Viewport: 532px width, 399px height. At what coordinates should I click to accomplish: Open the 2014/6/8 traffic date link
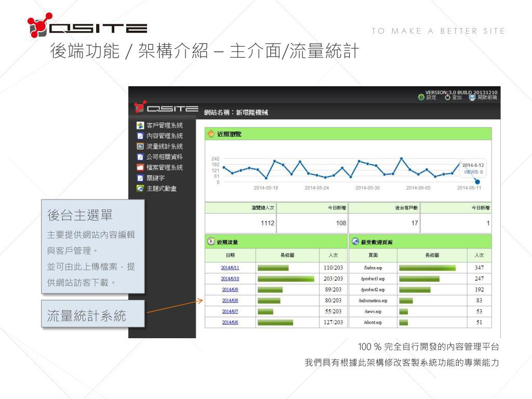(x=230, y=300)
